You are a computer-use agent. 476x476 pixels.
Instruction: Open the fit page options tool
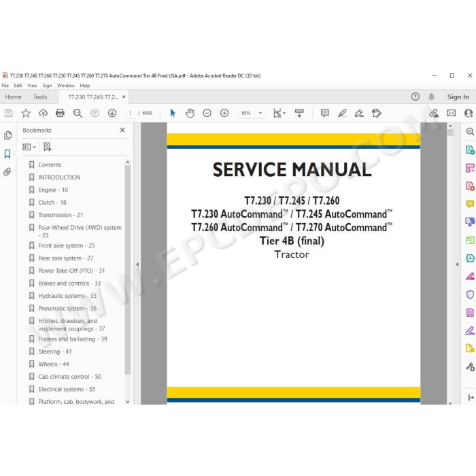[x=279, y=114]
